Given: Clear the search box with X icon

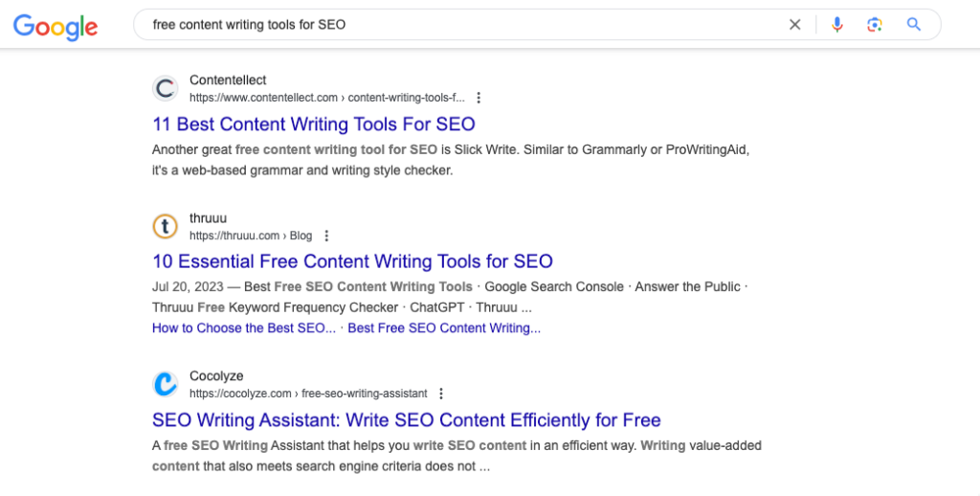Looking at the screenshot, I should 795,24.
